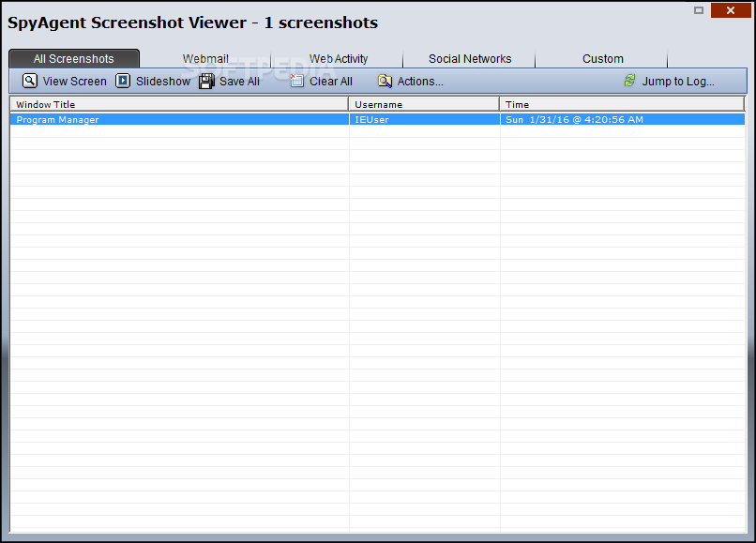Maximize the Screenshot Viewer window
Screen dimensions: 756x543
[x=699, y=10]
